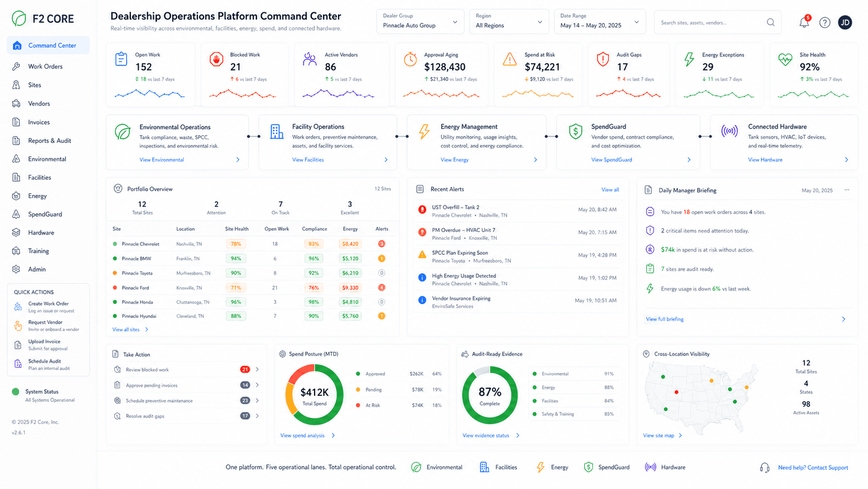Click the Spend at Risk warning triangle icon
The width and height of the screenshot is (868, 489).
click(x=510, y=59)
